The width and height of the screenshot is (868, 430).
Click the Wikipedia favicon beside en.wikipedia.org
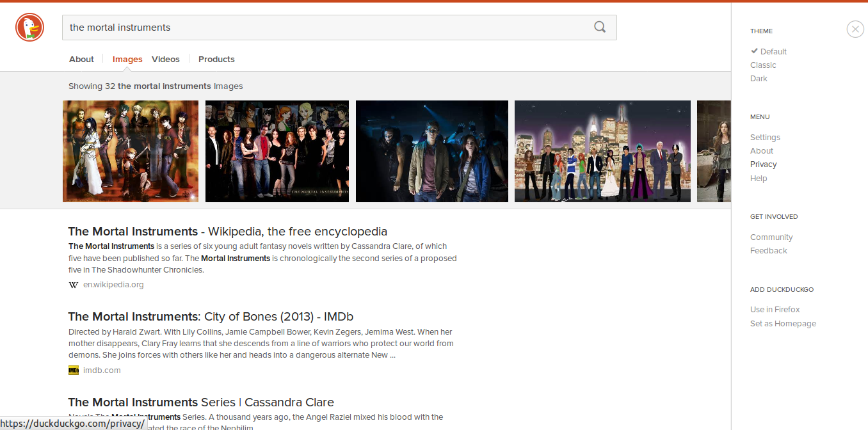coord(73,285)
